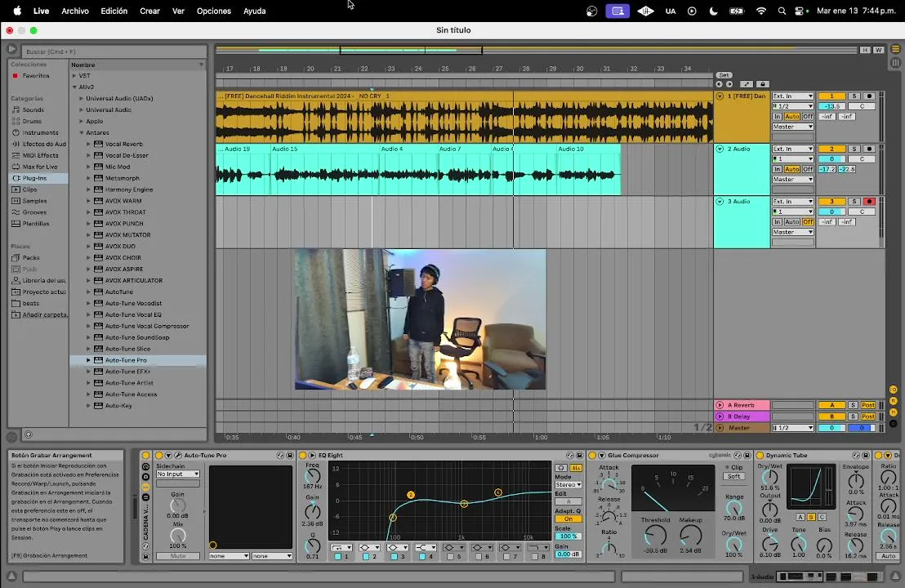Screen dimensions: 905x588
Task: Click the Wi-Fi icon in menu bar
Action: click(761, 11)
